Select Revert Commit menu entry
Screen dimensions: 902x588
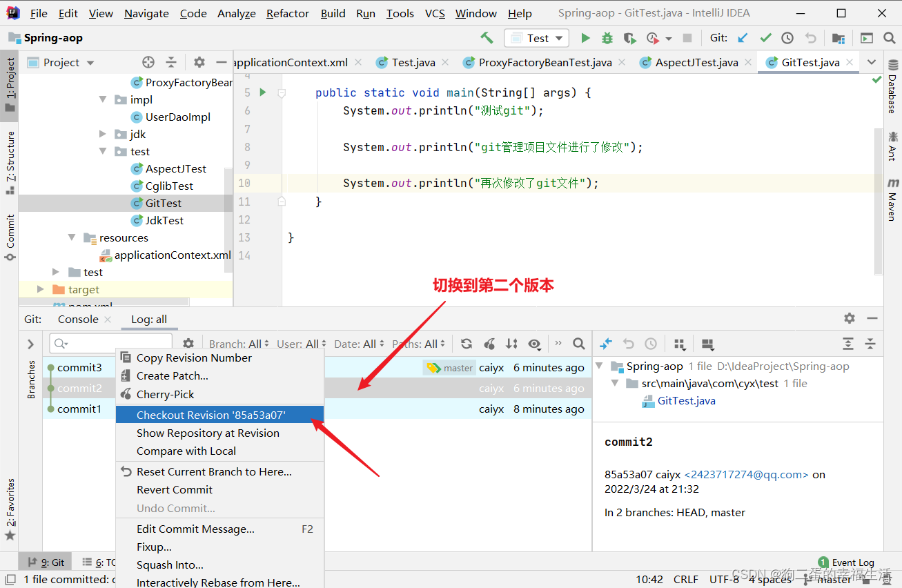[x=219, y=489]
